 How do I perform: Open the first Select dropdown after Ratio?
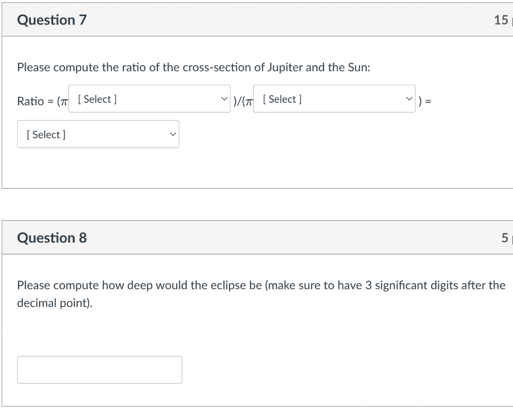149,99
